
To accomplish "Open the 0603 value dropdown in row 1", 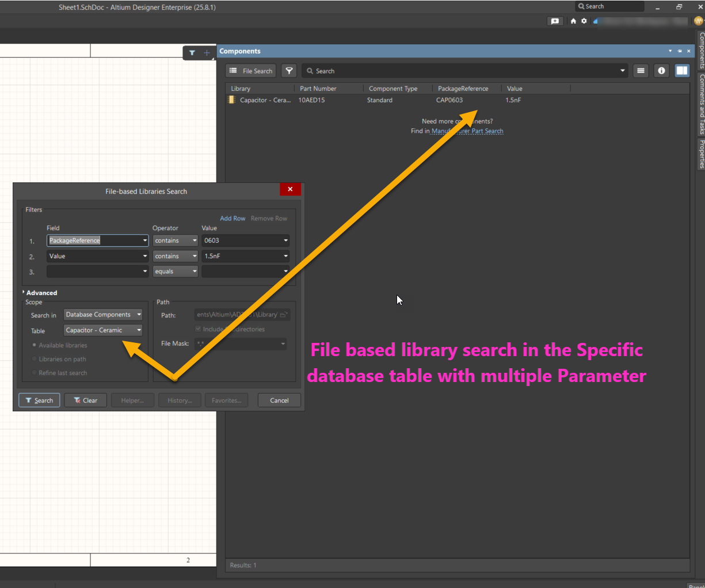I will tap(285, 240).
